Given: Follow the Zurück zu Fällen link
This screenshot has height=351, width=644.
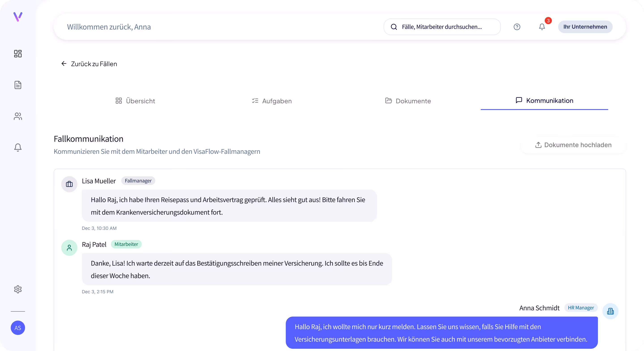Looking at the screenshot, I should 89,64.
